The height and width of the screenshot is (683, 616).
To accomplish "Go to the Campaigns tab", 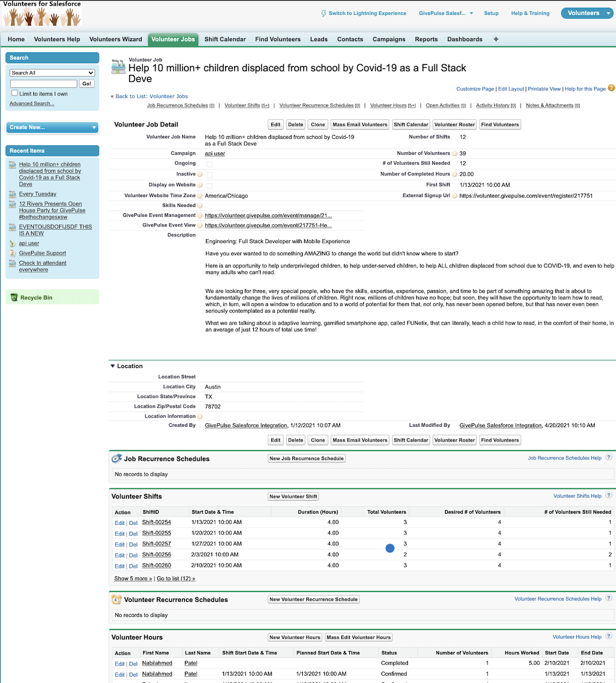I will [x=389, y=39].
